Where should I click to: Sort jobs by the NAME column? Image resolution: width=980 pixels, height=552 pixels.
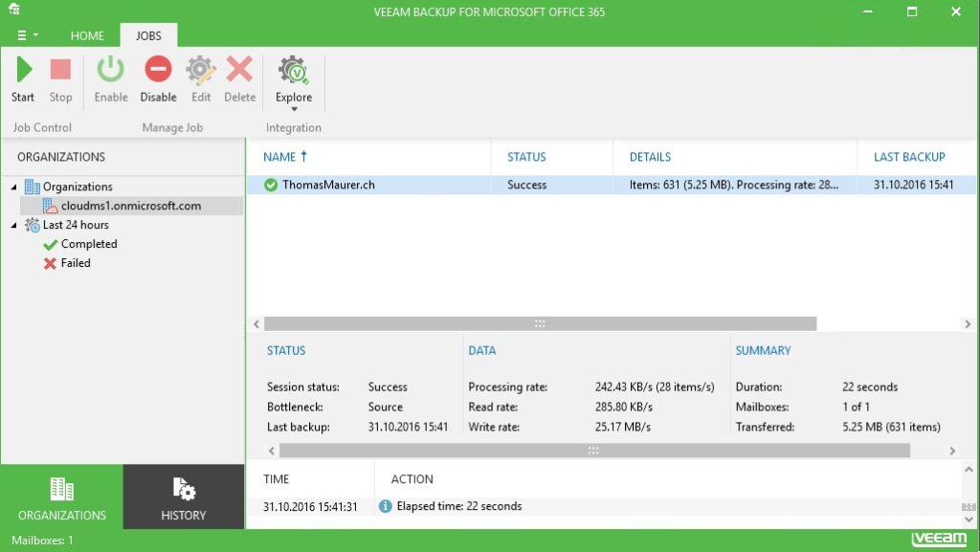tap(285, 157)
